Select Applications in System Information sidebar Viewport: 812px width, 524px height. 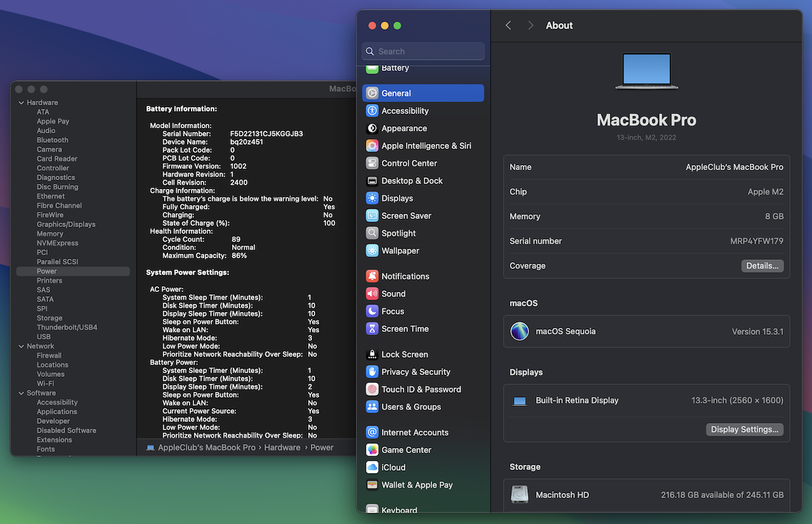(x=57, y=412)
